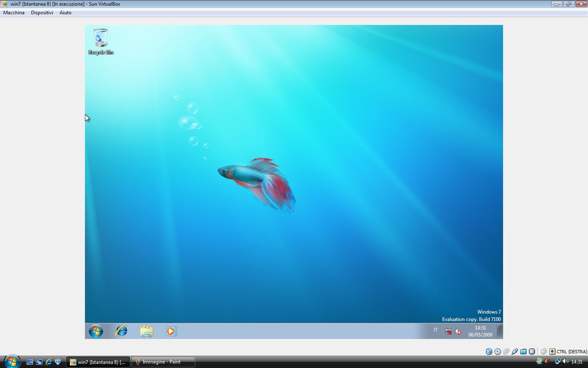Click VirtualBox hard disk activity indicator

coord(489,352)
